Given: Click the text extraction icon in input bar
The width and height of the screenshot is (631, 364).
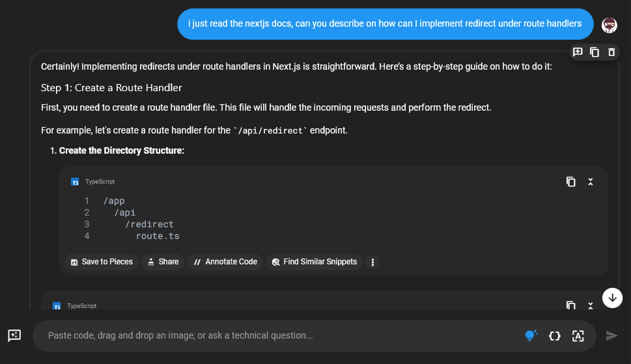Looking at the screenshot, I should pos(578,335).
